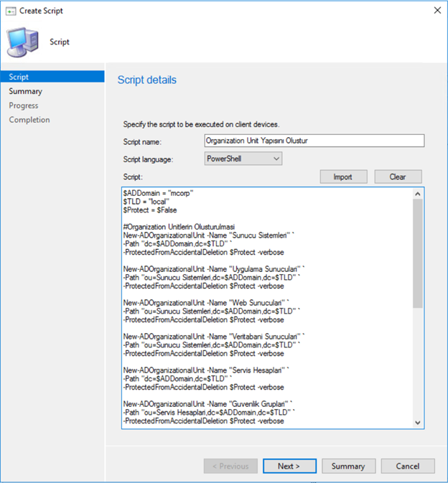Click the script box scrollbar thumb
The width and height of the screenshot is (448, 483).
click(x=418, y=253)
